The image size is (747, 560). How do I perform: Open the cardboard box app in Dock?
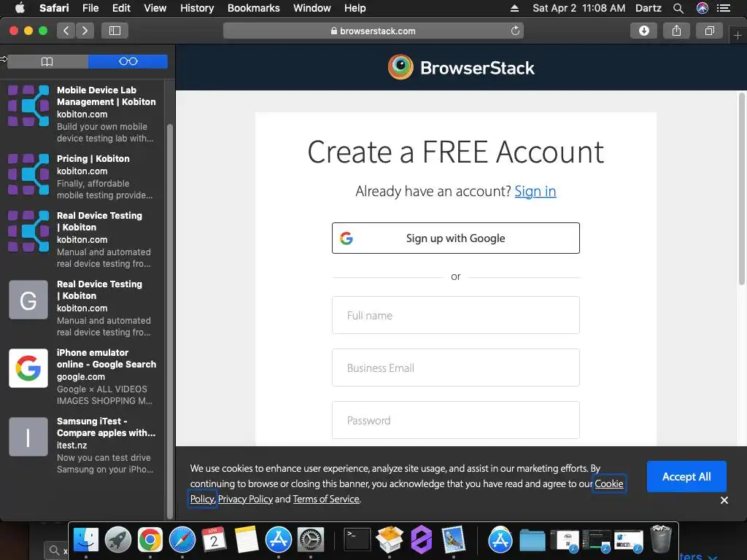coord(390,540)
